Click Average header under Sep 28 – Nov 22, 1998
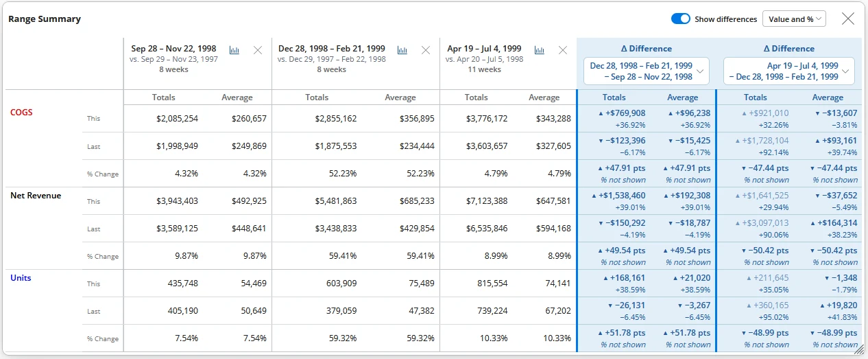868x359 pixels. pos(237,97)
